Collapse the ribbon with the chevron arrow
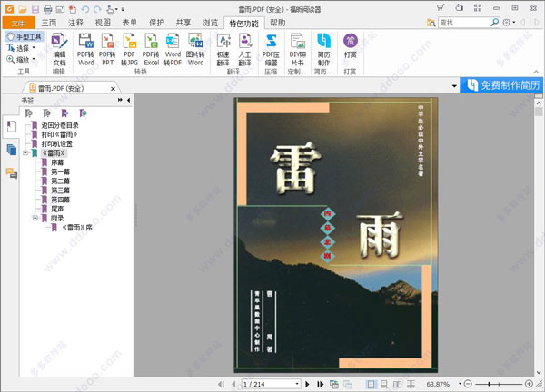 (536, 72)
